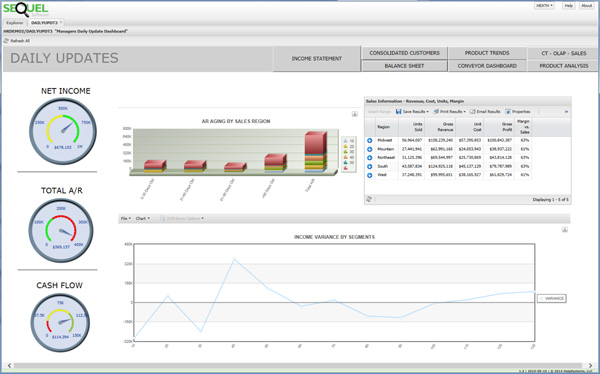
Task: Switch to the Explorer tab
Action: 15,23
